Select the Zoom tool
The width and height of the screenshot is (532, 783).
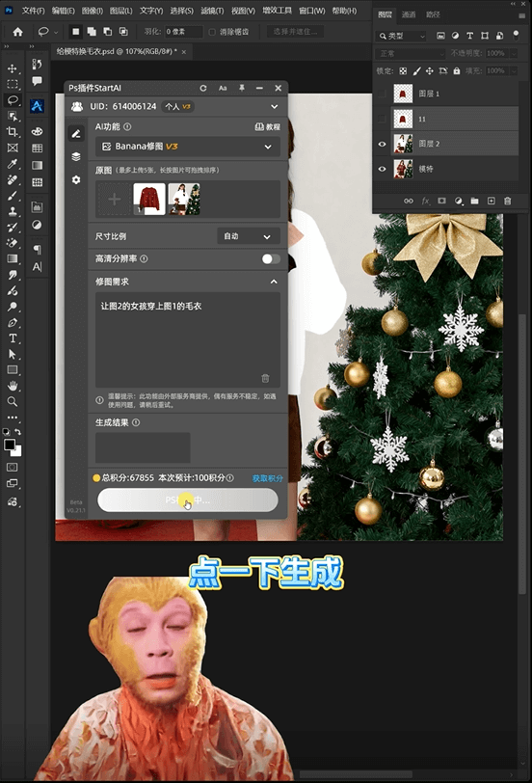tap(13, 401)
